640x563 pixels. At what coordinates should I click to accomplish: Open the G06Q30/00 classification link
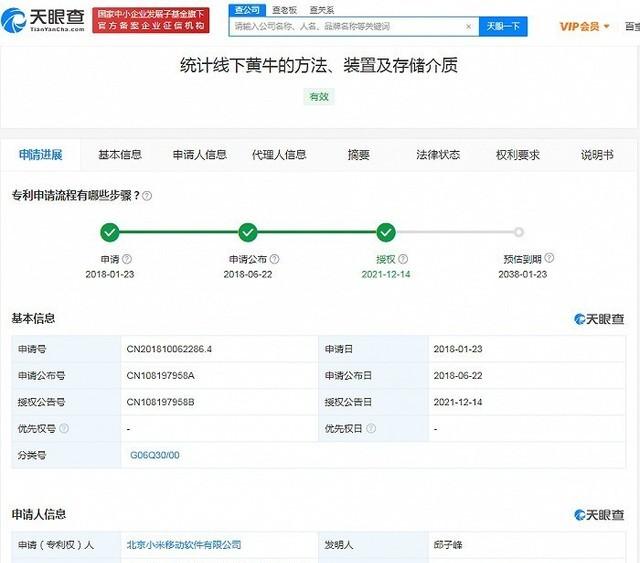pyautogui.click(x=155, y=455)
